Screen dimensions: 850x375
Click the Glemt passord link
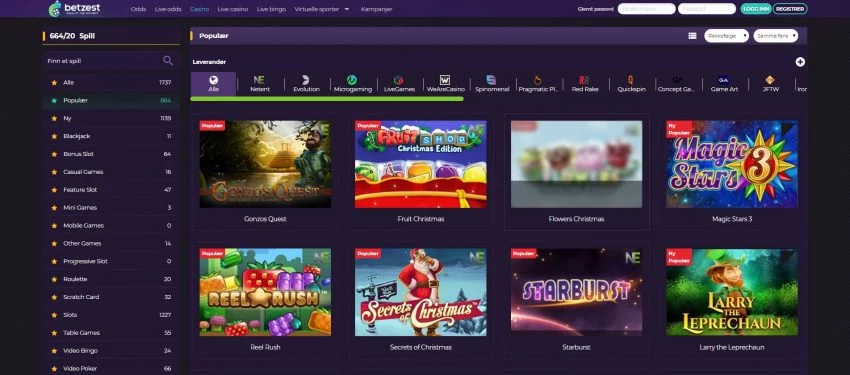click(x=596, y=9)
